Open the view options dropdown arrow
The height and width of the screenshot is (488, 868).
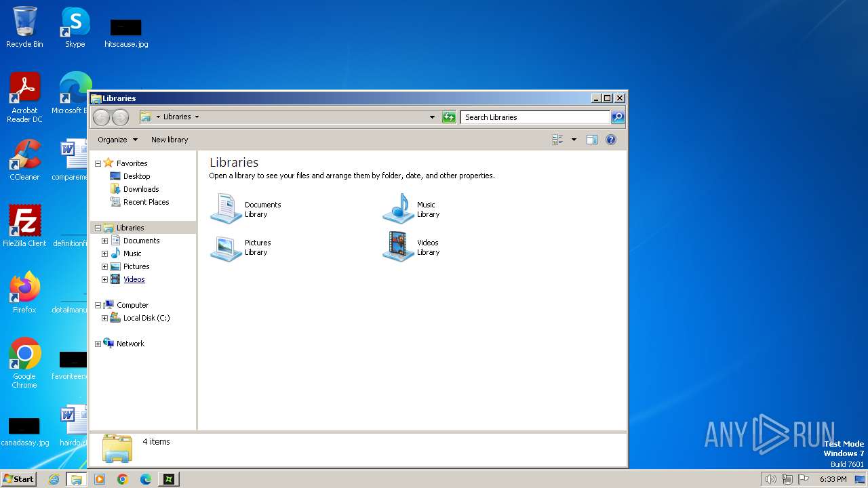pyautogui.click(x=574, y=140)
